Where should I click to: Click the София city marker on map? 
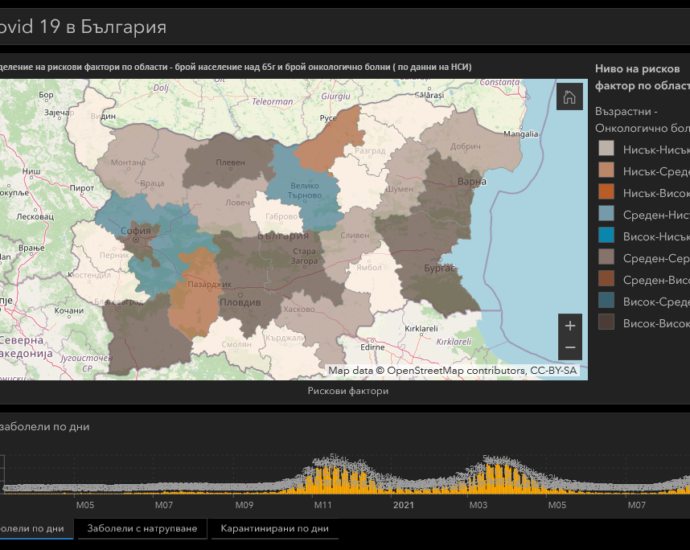(x=136, y=239)
